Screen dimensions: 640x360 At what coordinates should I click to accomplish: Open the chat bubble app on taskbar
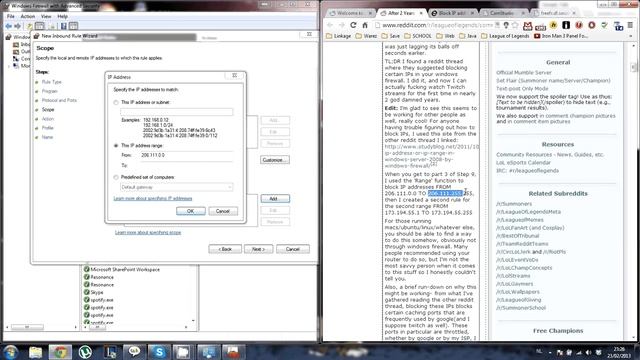[134, 352]
